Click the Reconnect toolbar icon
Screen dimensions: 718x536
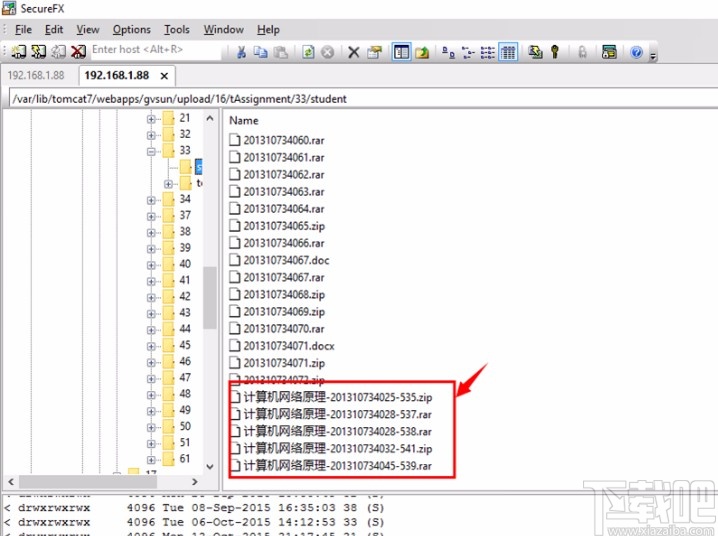(x=59, y=51)
